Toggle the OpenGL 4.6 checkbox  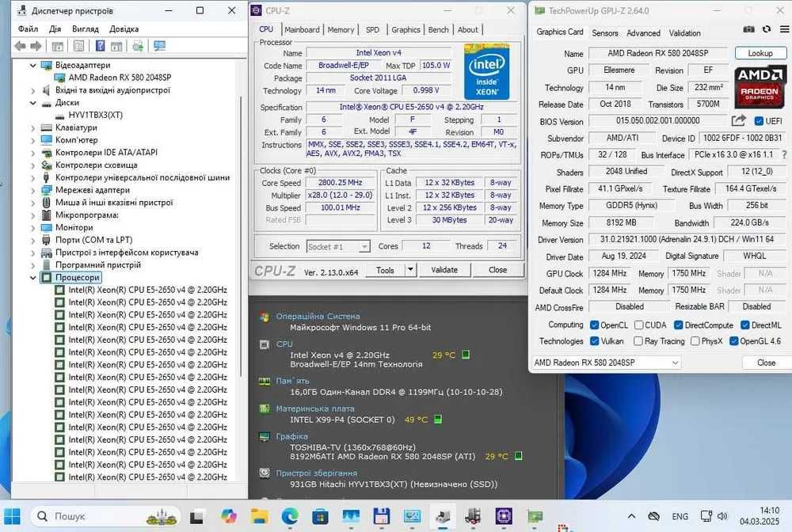[734, 341]
